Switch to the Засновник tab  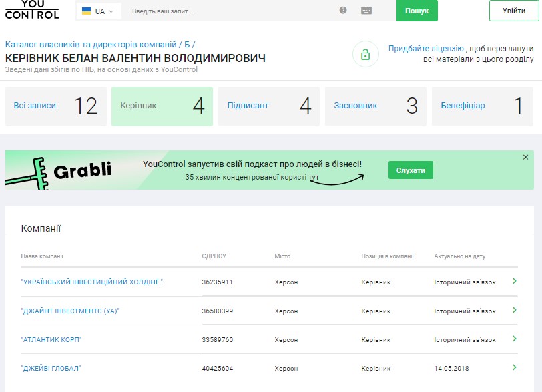tap(375, 106)
